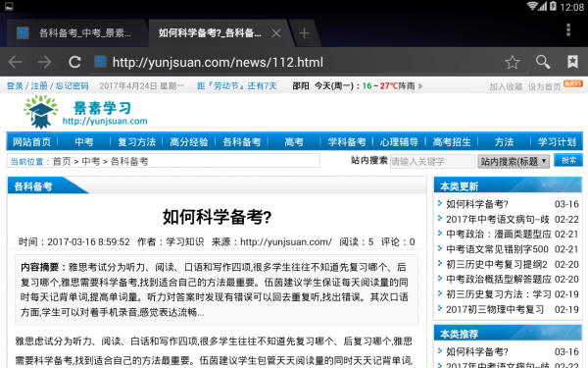Click the blue 搜索 button

click(568, 160)
